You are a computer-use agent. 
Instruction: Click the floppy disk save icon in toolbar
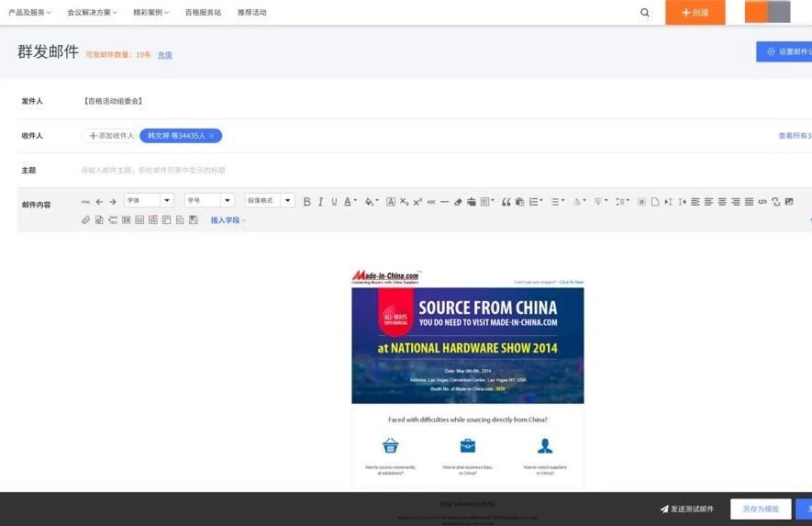pyautogui.click(x=194, y=219)
